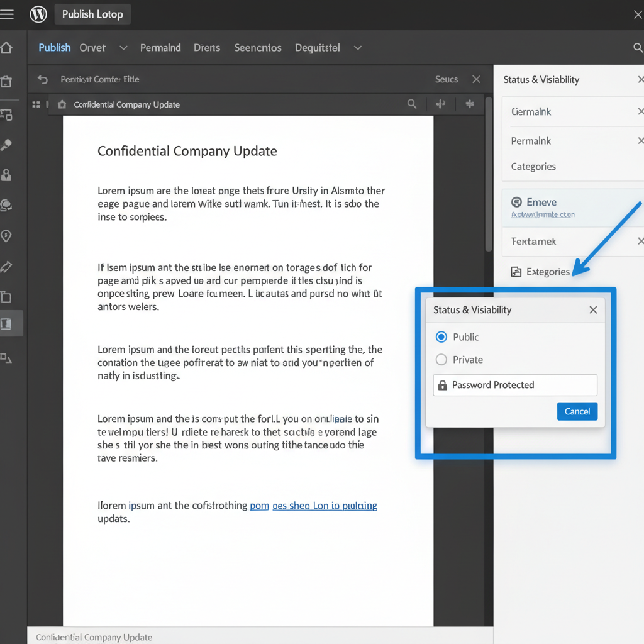Image resolution: width=644 pixels, height=644 pixels.
Task: Click the search icon in document toolbar
Action: (x=412, y=104)
